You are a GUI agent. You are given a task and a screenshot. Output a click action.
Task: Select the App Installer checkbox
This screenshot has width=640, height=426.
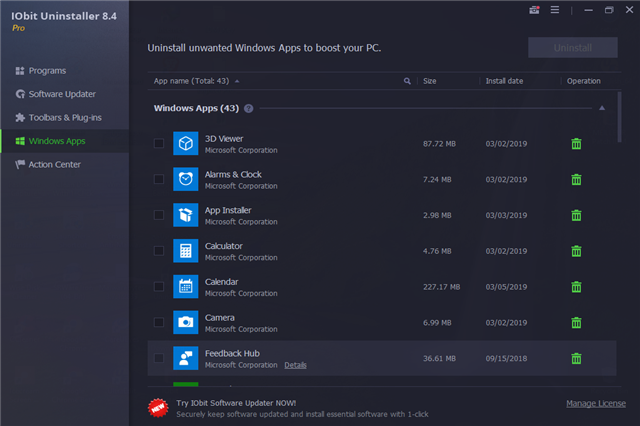pos(159,215)
